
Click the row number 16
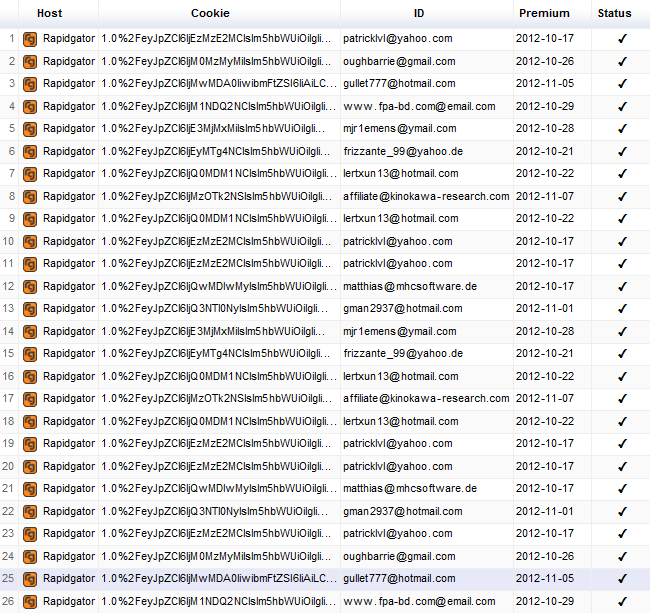coord(8,376)
